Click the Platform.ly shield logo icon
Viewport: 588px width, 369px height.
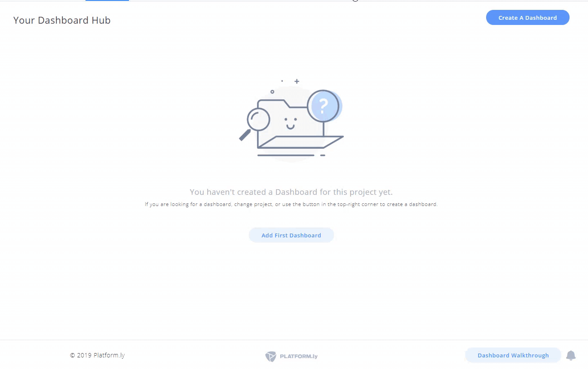click(270, 356)
